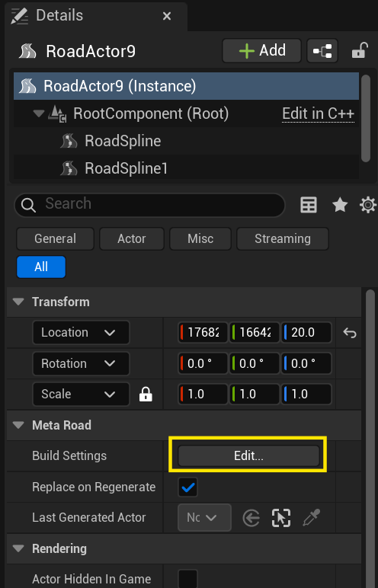Open the Edit in C++ link
This screenshot has height=588, width=378.
click(x=318, y=113)
